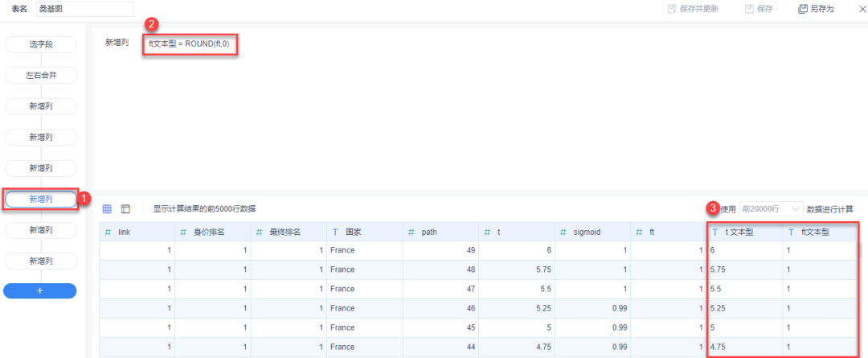Click the 新增列 label beside the formula

pos(117,43)
